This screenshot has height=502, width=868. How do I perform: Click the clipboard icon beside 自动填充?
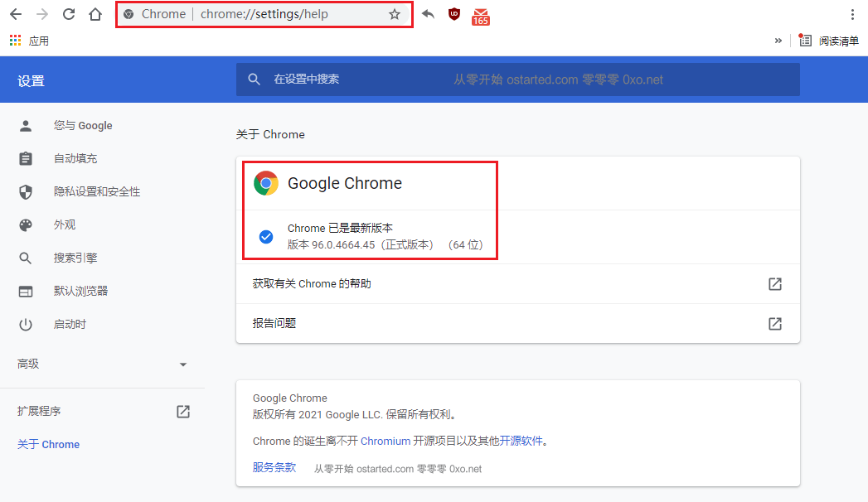[26, 159]
